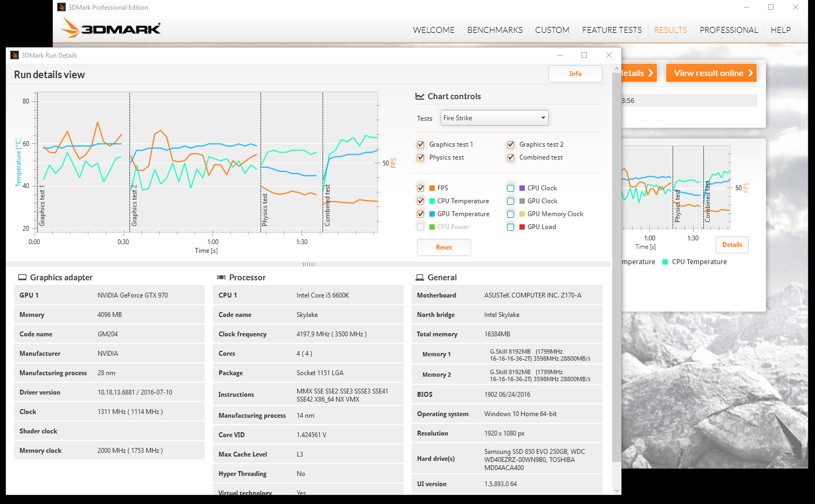
Task: Open the BENCHMARKS tab
Action: (x=495, y=30)
